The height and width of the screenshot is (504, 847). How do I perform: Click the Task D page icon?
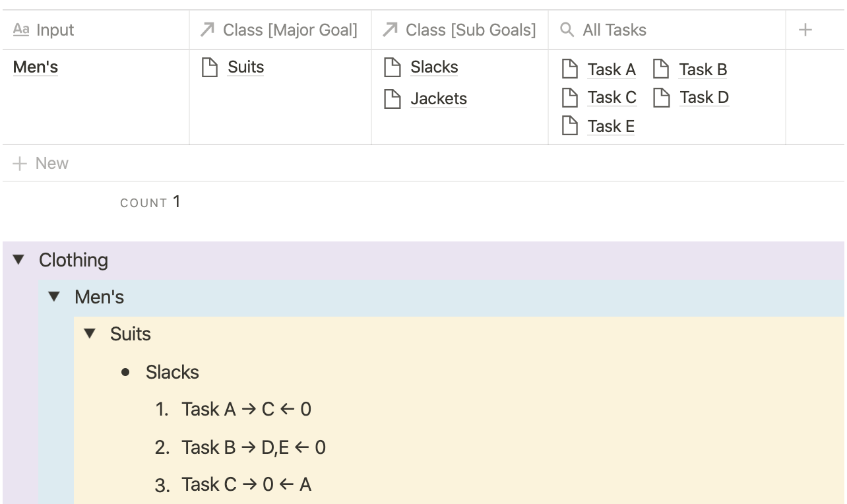[661, 98]
